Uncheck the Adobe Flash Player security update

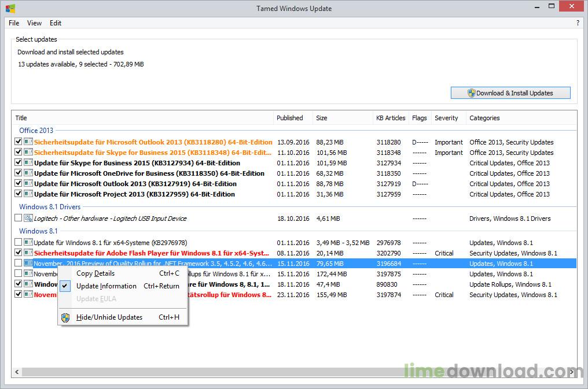tap(18, 253)
